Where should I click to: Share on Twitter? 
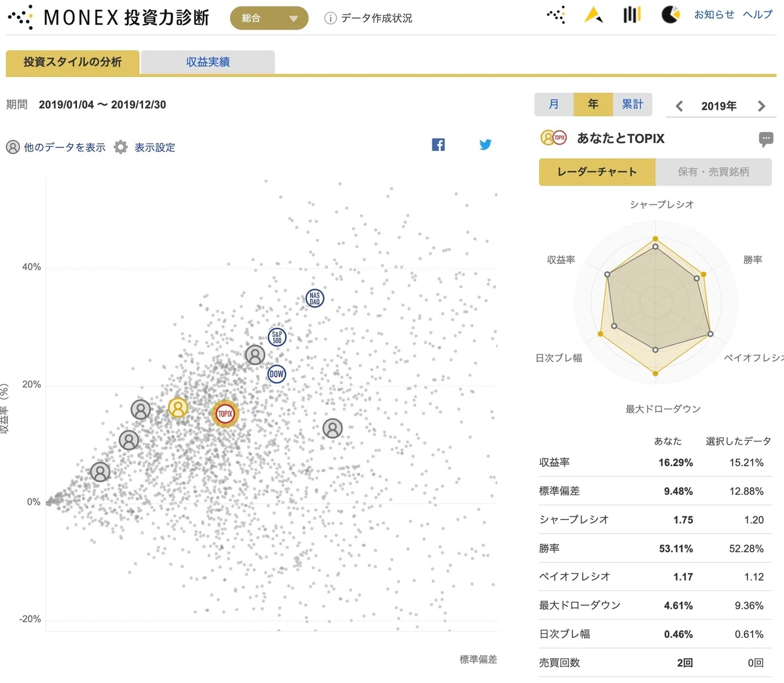click(485, 145)
